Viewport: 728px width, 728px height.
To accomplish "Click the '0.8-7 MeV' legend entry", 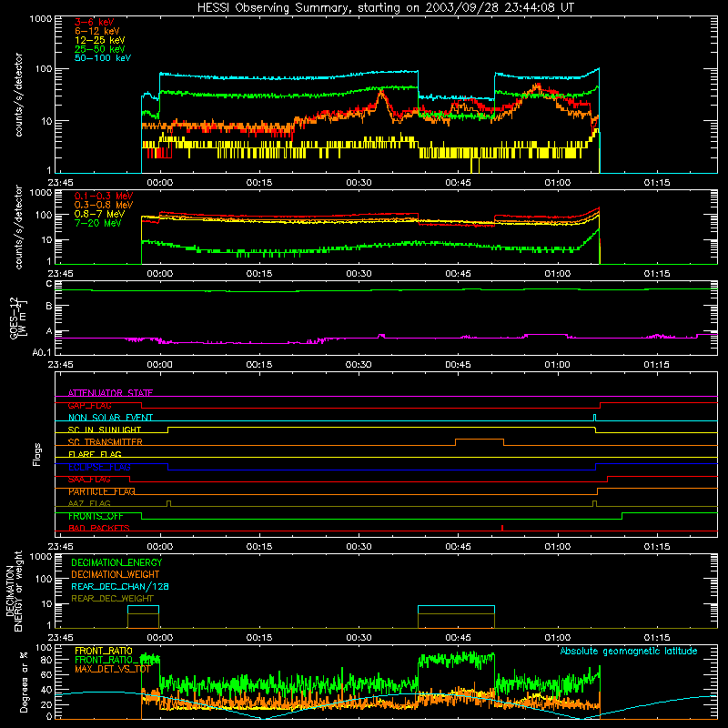I will 100,214.
